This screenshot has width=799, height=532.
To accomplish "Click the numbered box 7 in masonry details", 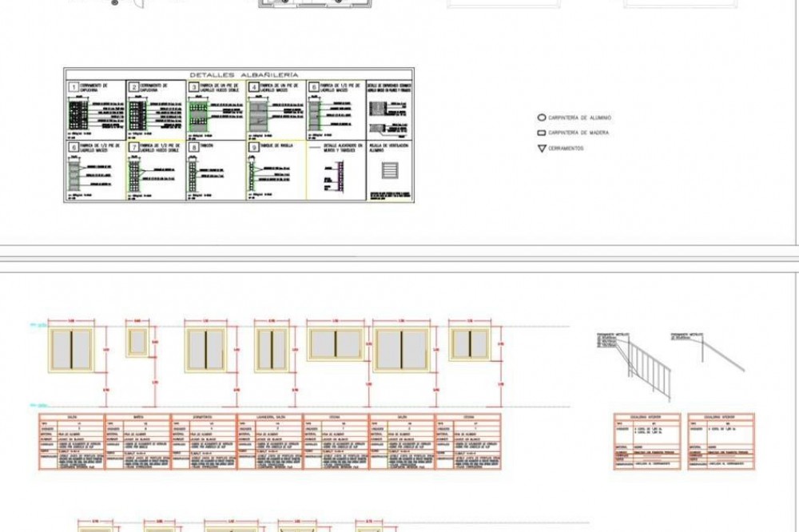I will (133, 148).
